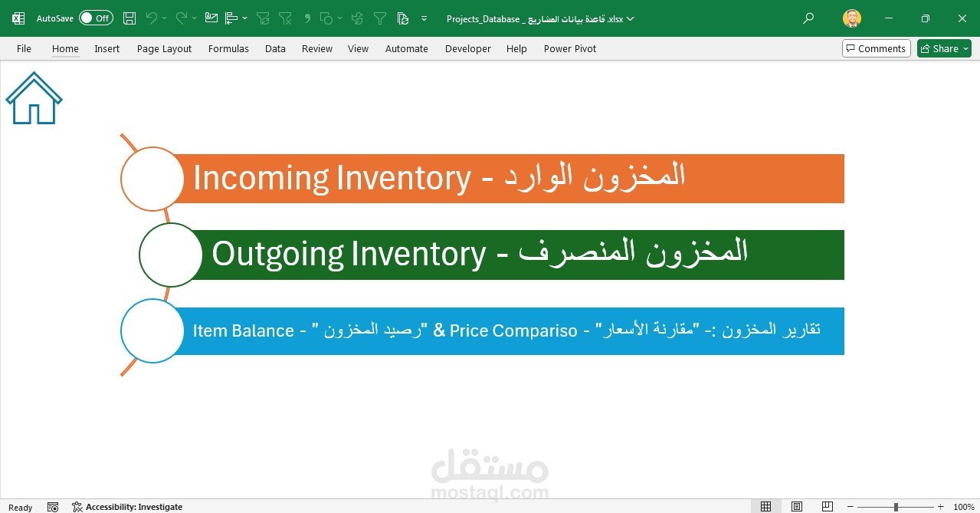
Task: Open the Automate tab
Action: tap(406, 48)
